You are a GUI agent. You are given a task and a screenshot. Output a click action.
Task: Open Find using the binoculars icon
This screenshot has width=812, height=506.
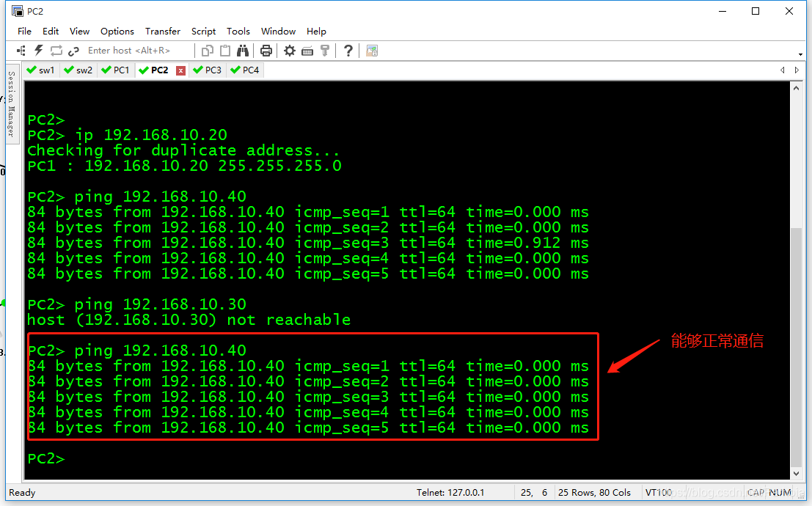[x=243, y=51]
